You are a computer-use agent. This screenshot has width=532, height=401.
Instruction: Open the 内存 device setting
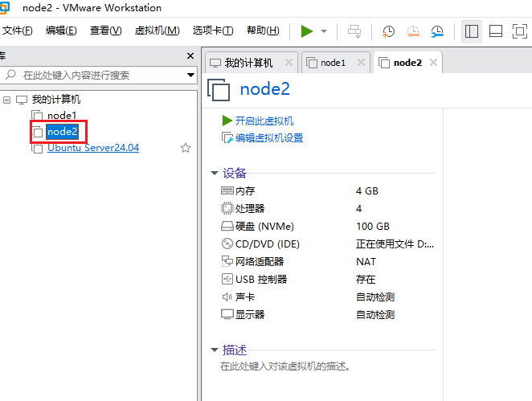coord(245,191)
